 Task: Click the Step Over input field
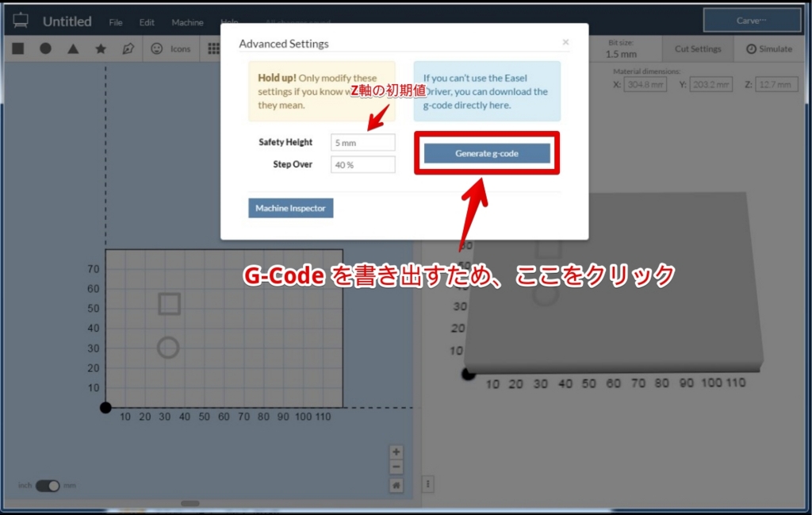pos(362,165)
